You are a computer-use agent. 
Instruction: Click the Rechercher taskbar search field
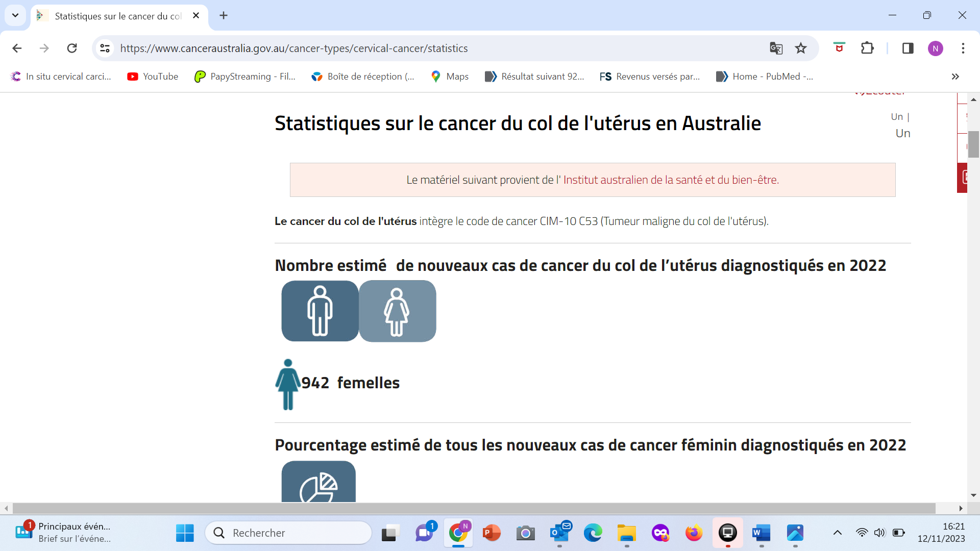[x=288, y=533]
